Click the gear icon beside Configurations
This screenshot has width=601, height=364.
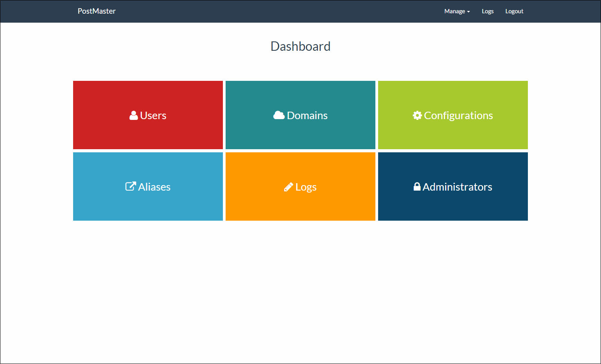417,116
